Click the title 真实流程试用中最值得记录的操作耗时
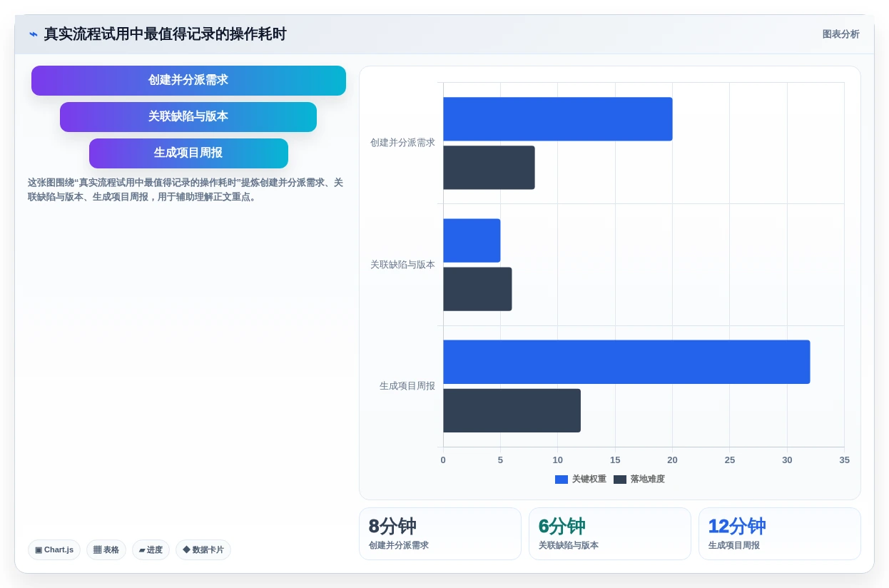 pyautogui.click(x=165, y=34)
